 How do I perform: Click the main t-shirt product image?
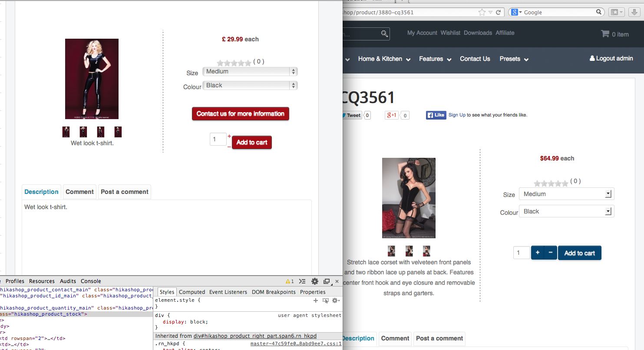pos(92,79)
